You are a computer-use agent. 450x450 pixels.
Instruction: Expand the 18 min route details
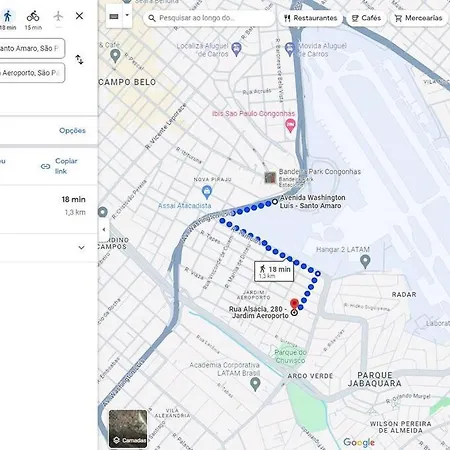(81, 248)
